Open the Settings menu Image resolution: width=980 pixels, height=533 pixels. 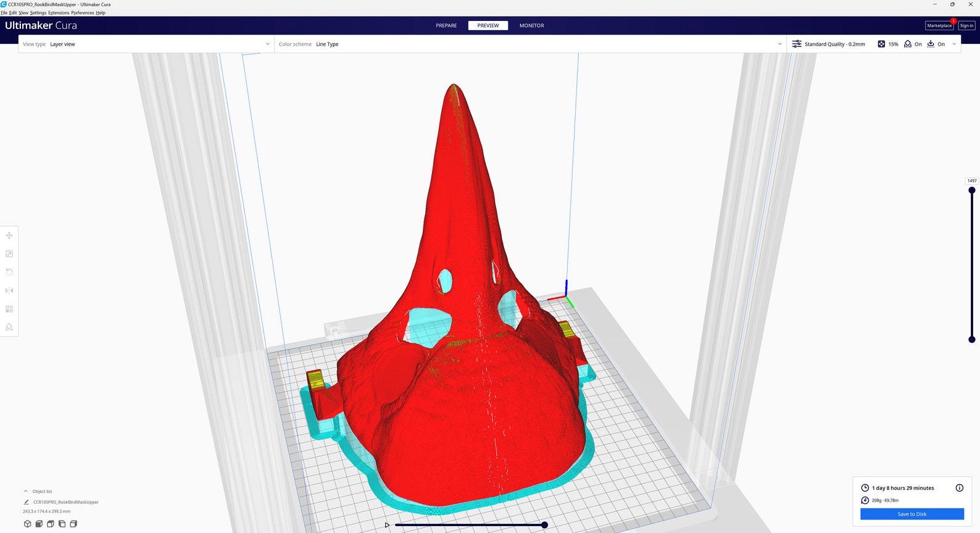pyautogui.click(x=38, y=12)
